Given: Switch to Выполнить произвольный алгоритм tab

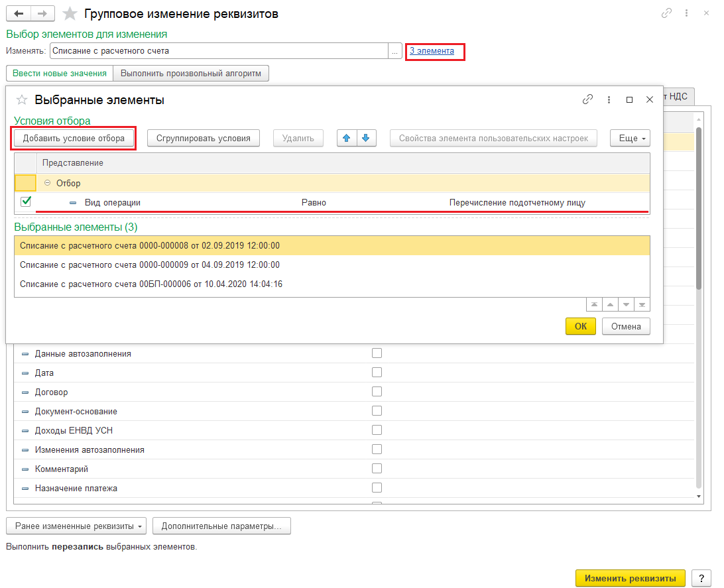Looking at the screenshot, I should pyautogui.click(x=191, y=74).
